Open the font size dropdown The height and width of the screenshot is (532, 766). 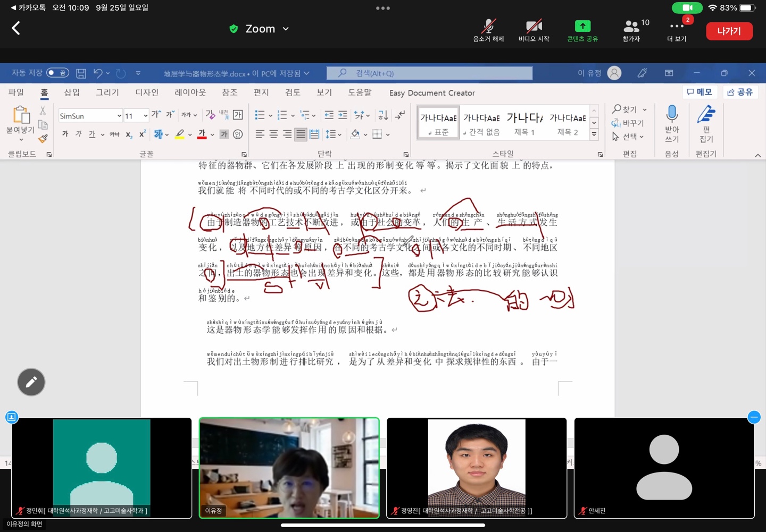[x=145, y=116]
